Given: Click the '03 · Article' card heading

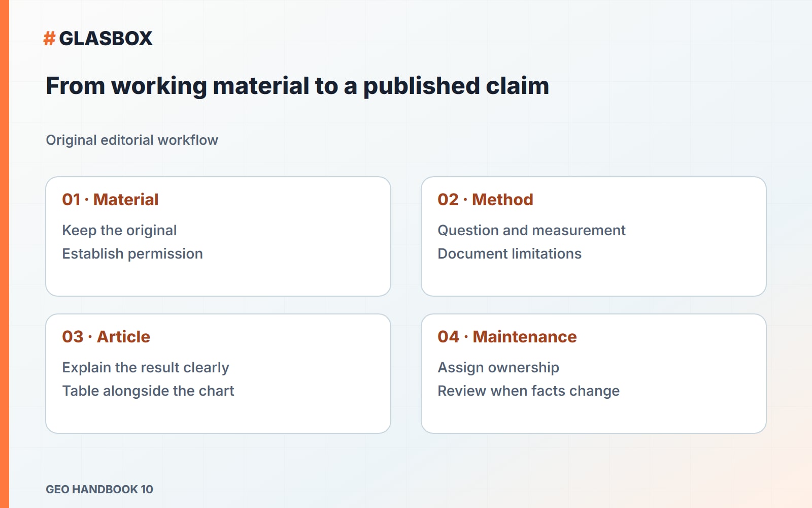Looking at the screenshot, I should 106,337.
